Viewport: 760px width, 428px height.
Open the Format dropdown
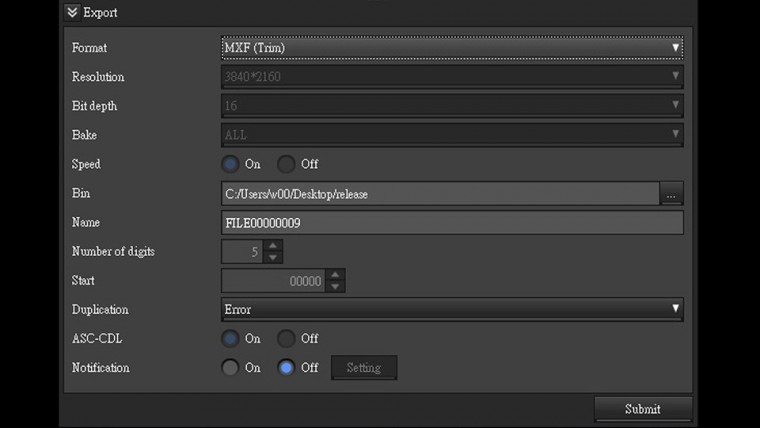coord(451,48)
